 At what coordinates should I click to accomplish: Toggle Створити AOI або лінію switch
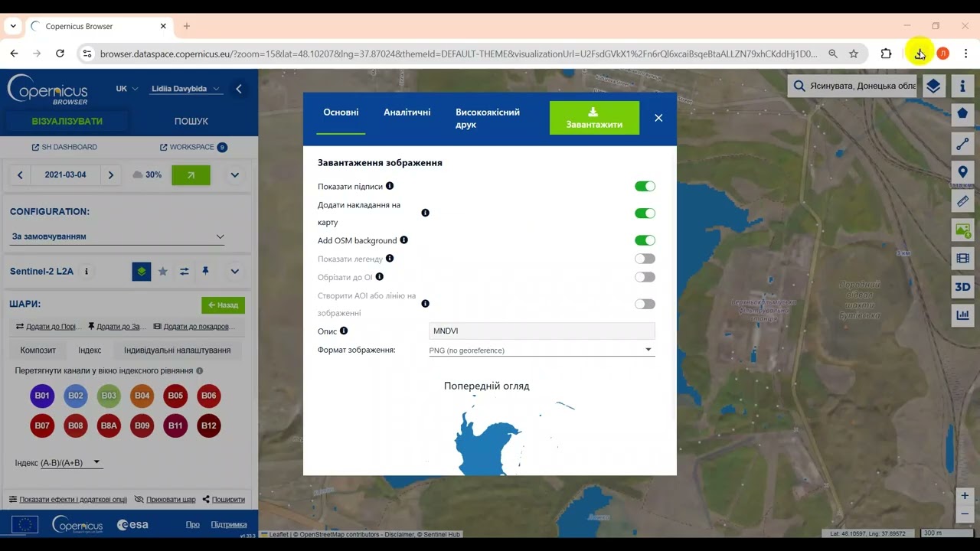pyautogui.click(x=645, y=304)
